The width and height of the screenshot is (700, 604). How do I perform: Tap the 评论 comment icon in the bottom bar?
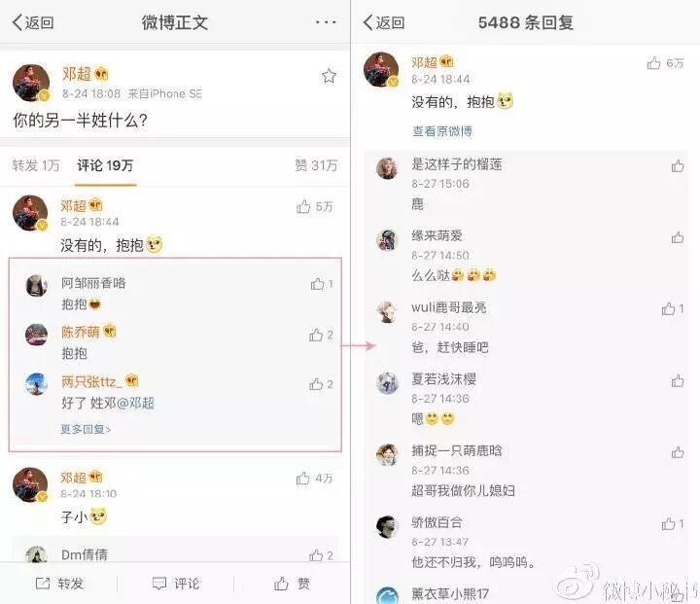[159, 584]
